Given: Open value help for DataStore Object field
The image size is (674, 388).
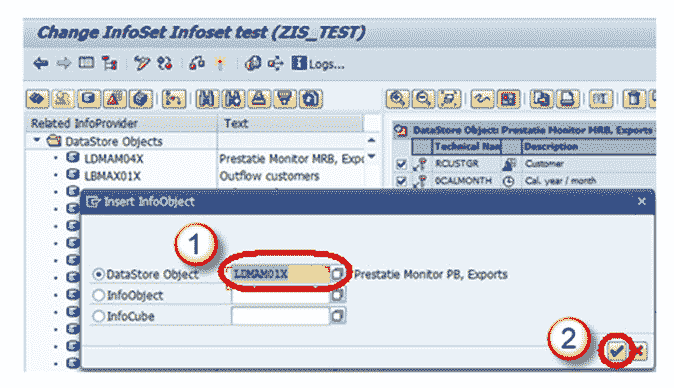Looking at the screenshot, I should (x=337, y=274).
